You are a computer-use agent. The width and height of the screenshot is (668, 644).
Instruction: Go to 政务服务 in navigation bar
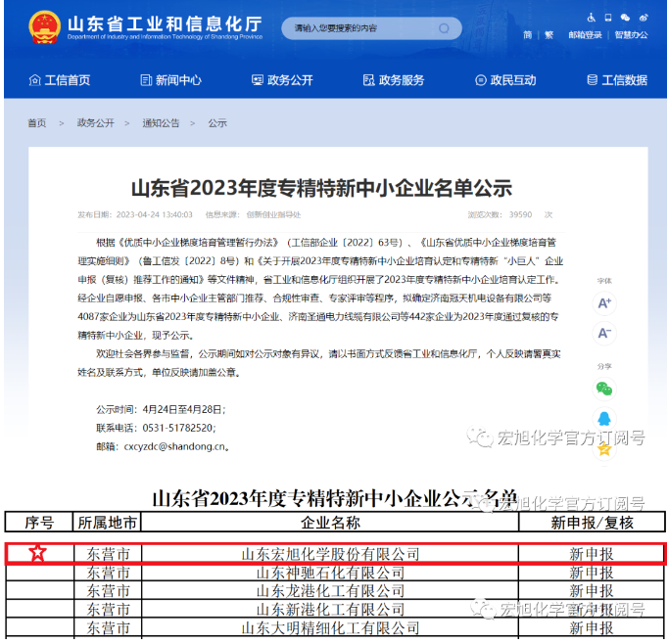pyautogui.click(x=394, y=80)
